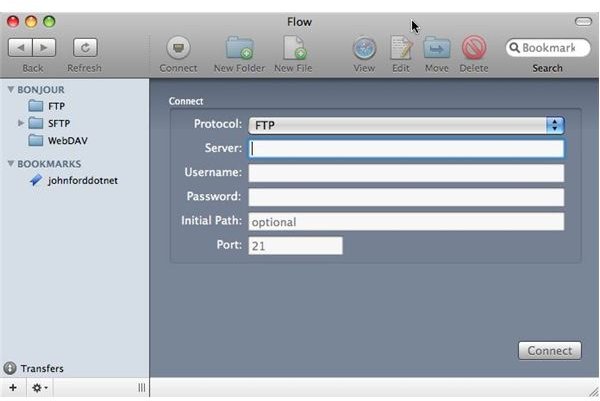Click the red close window button
600x401 pixels.
[13, 21]
